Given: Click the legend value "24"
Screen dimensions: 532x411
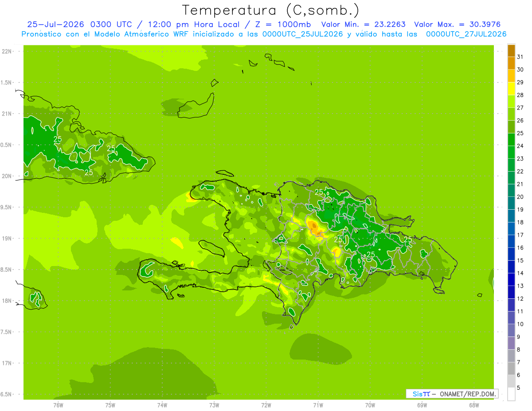Looking at the screenshot, I should coord(520,145).
